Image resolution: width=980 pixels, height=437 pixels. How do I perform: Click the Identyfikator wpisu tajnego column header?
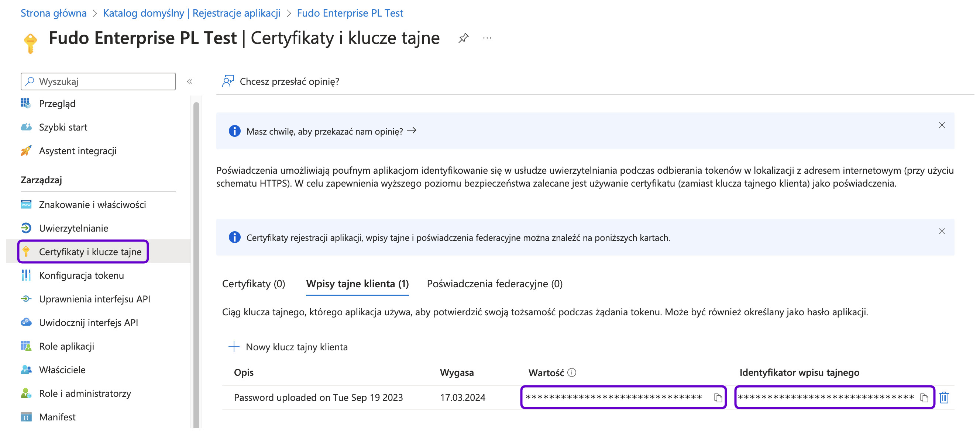(799, 372)
